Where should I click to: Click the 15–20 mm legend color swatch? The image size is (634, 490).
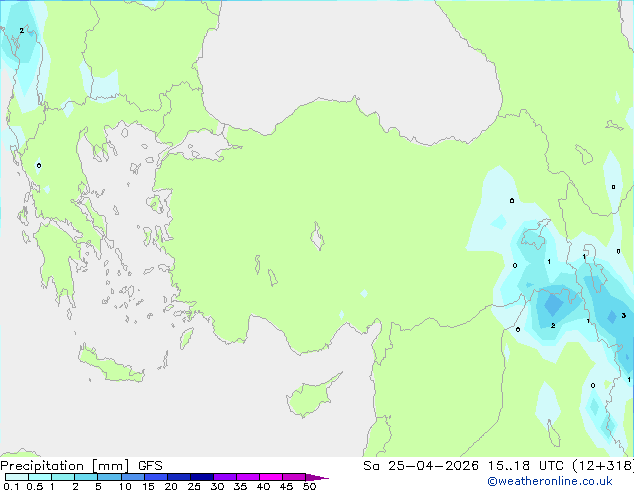click(156, 477)
